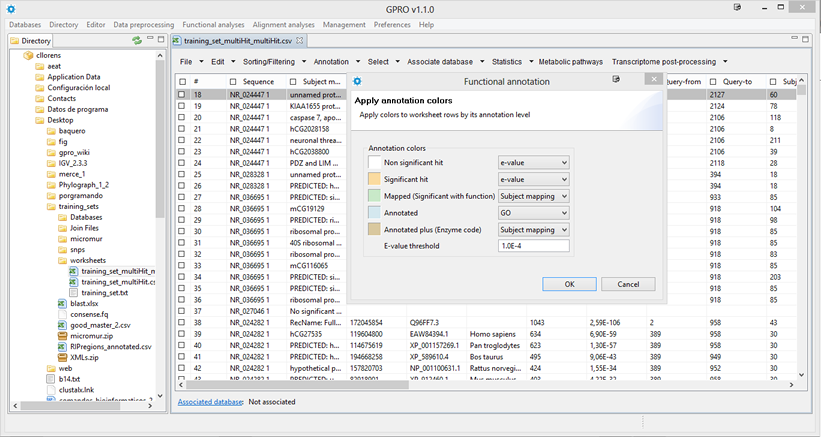The height and width of the screenshot is (437, 821).
Task: Click the Directory refresh icon
Action: pos(136,41)
